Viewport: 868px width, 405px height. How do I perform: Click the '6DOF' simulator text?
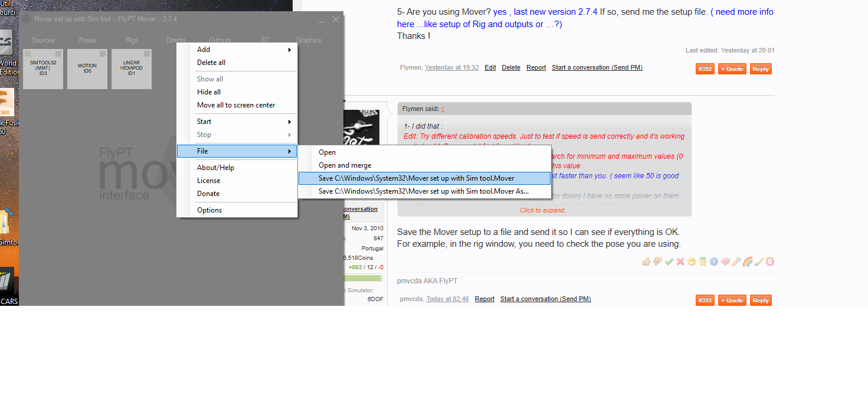point(375,299)
